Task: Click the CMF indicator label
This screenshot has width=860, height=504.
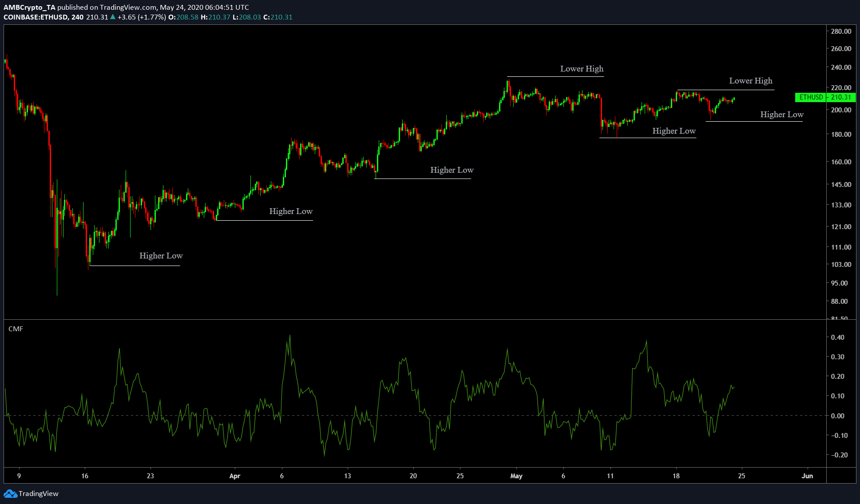Action: [16, 329]
